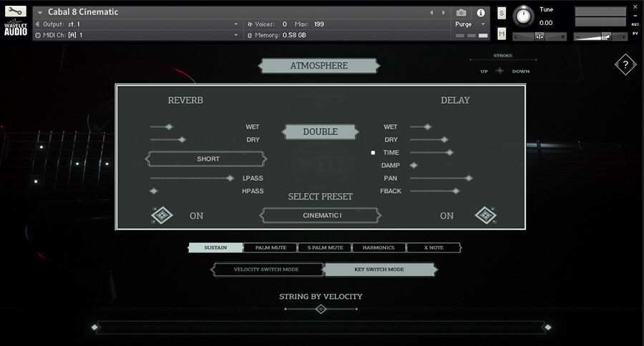The height and width of the screenshot is (346, 644).
Task: Click the Delay DRY slider handle
Action: 444,139
